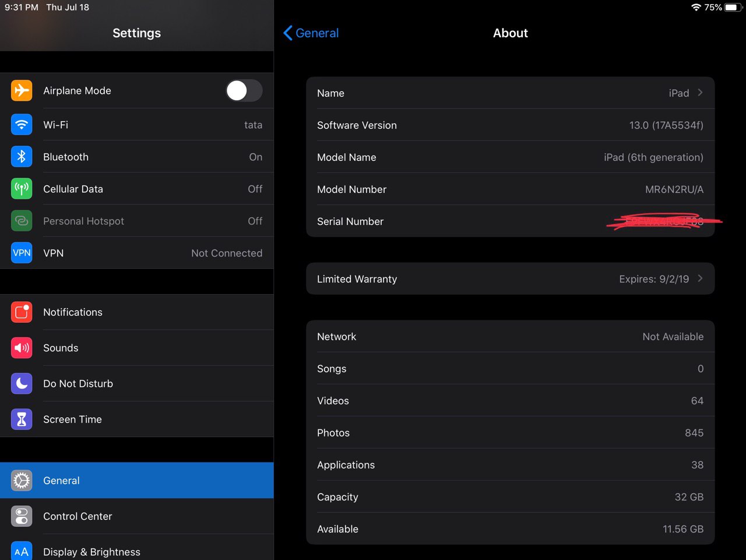This screenshot has height=560, width=746.
Task: Tap the Videos count 64
Action: (697, 401)
